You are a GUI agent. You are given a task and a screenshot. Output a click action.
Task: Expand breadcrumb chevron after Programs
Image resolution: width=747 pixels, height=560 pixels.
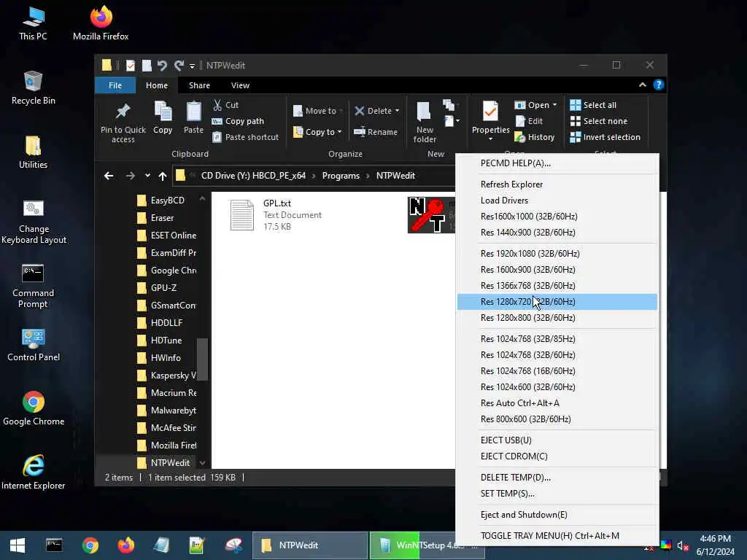click(x=368, y=176)
